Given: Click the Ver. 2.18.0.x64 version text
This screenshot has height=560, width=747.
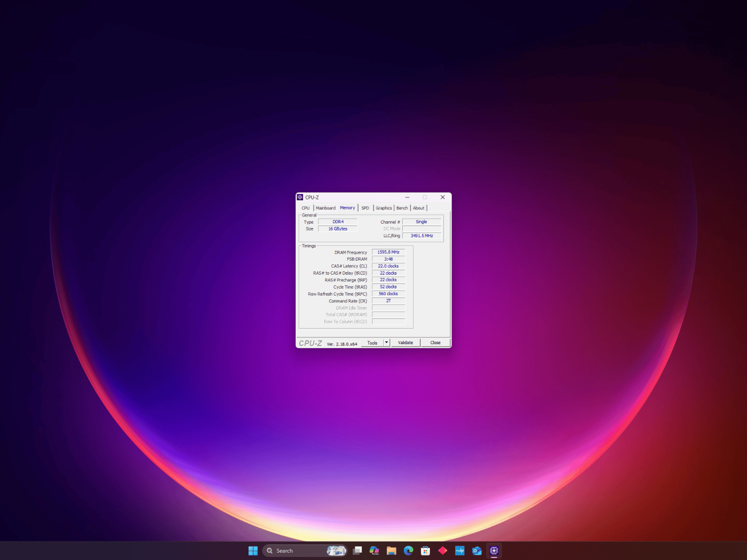Looking at the screenshot, I should pyautogui.click(x=342, y=344).
